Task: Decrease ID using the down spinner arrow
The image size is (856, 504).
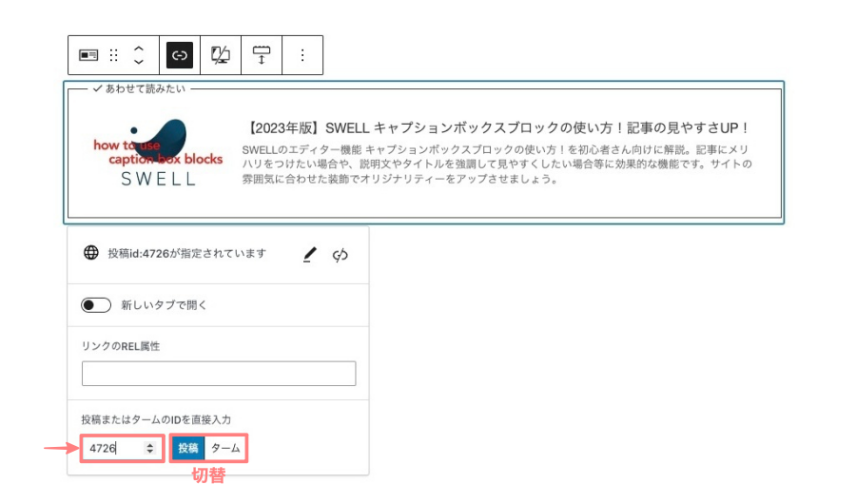Action: point(149,451)
